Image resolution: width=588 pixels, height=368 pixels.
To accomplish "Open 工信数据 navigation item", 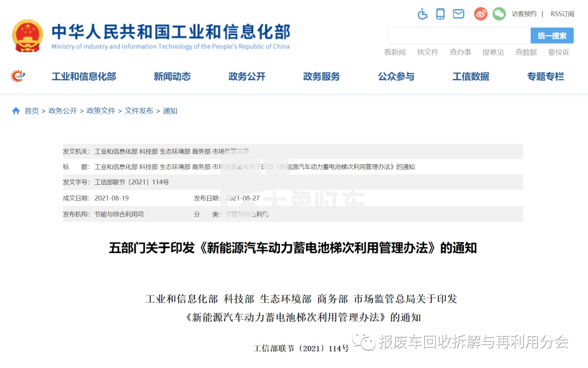I will [470, 77].
